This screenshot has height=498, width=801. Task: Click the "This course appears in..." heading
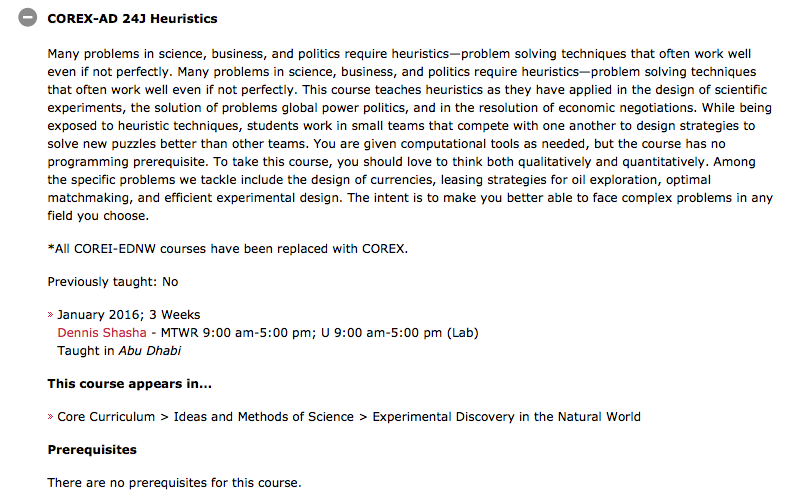pyautogui.click(x=129, y=384)
